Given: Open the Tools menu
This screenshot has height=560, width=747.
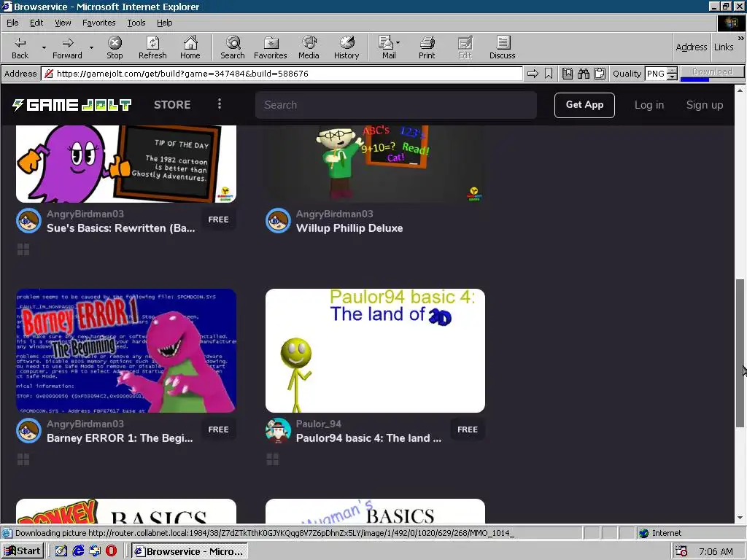Looking at the screenshot, I should click(x=136, y=23).
